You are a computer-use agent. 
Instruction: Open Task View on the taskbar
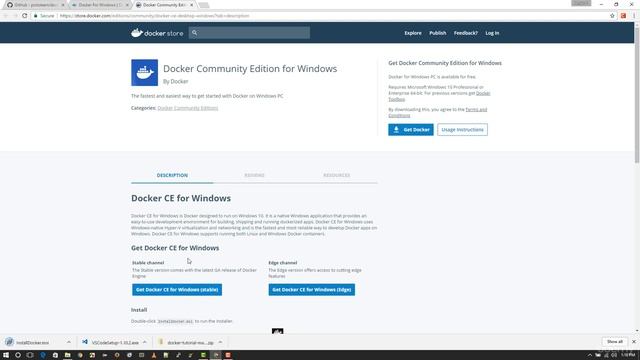tap(30, 355)
